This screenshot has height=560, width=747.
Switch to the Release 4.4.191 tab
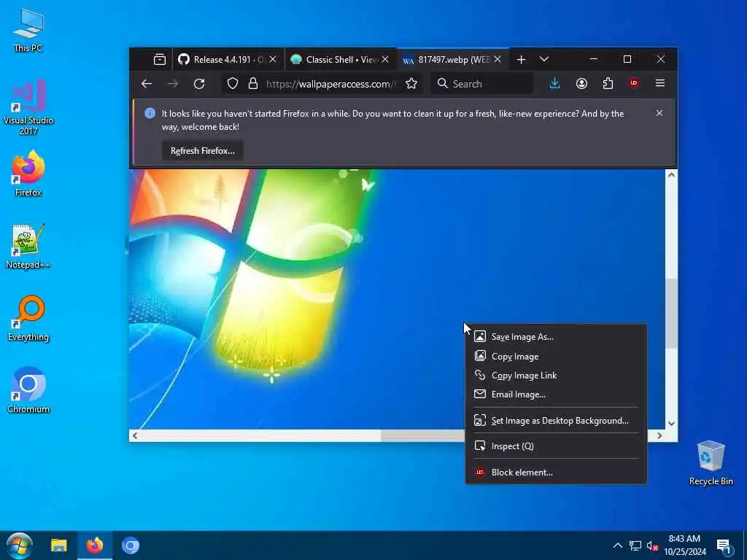pos(228,60)
